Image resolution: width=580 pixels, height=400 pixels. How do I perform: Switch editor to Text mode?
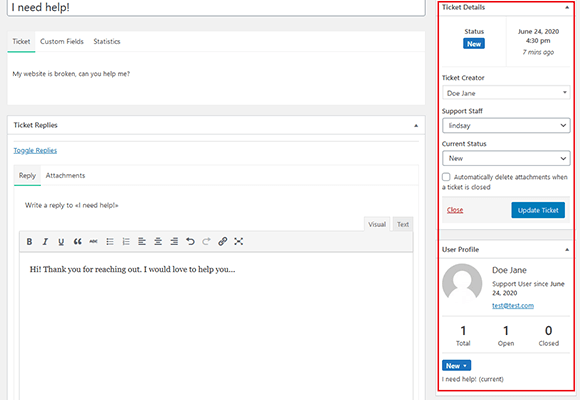(403, 224)
